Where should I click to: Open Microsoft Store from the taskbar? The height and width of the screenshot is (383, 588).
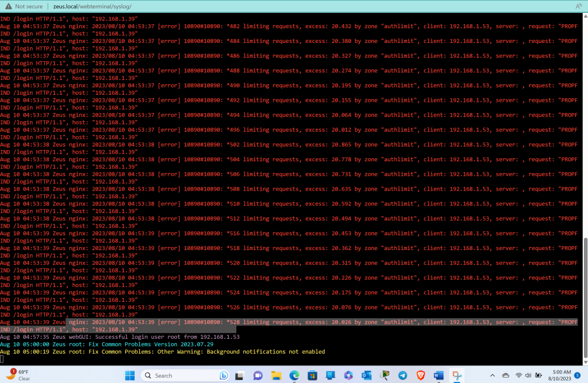312,375
